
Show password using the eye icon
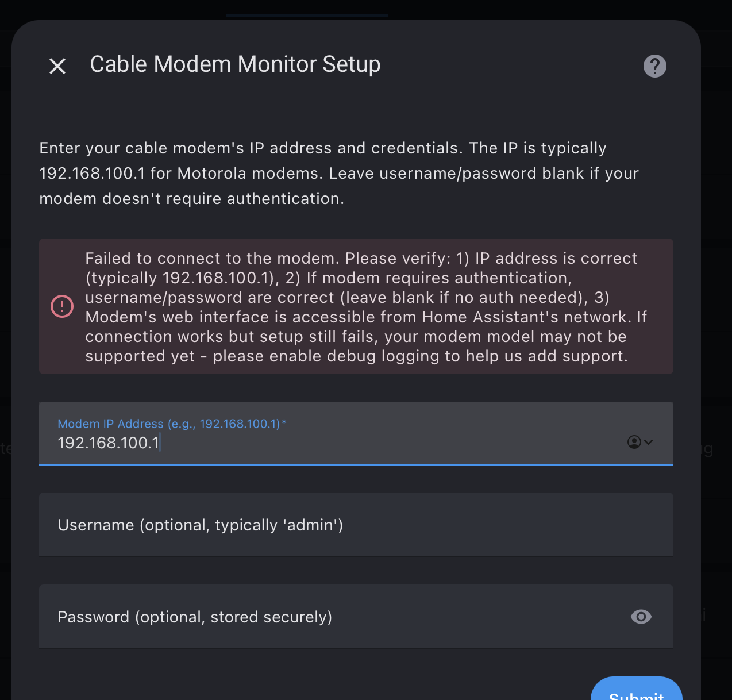click(641, 617)
